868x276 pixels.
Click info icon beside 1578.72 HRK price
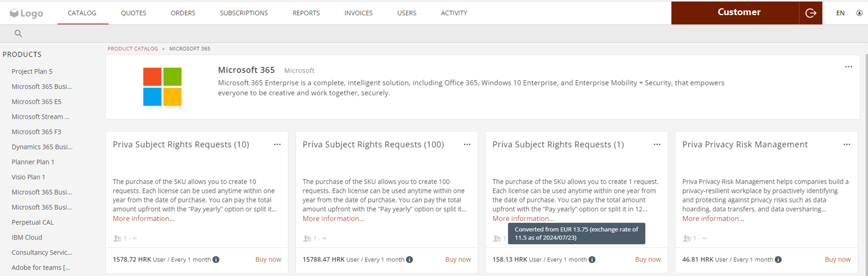coord(216,259)
